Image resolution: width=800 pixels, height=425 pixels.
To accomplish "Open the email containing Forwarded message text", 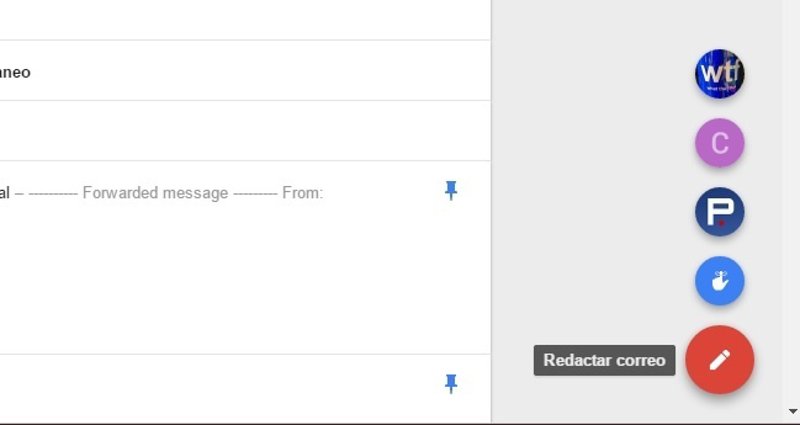I will pyautogui.click(x=200, y=193).
